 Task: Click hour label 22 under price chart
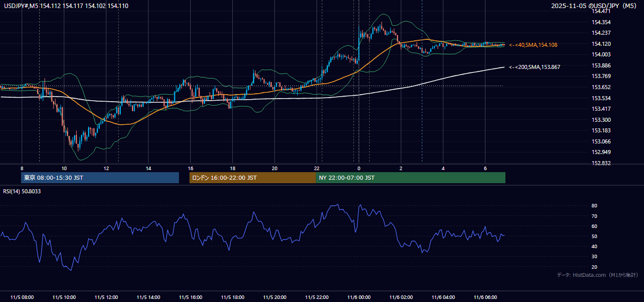(316, 169)
